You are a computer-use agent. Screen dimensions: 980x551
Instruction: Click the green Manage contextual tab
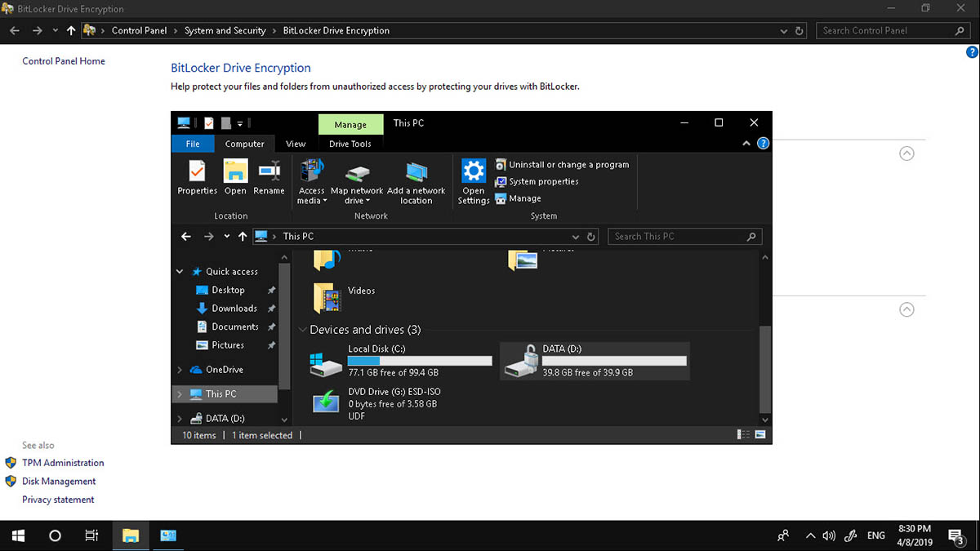[x=350, y=124]
